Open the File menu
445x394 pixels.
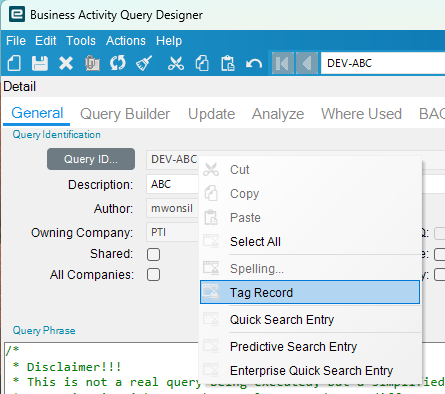[16, 41]
